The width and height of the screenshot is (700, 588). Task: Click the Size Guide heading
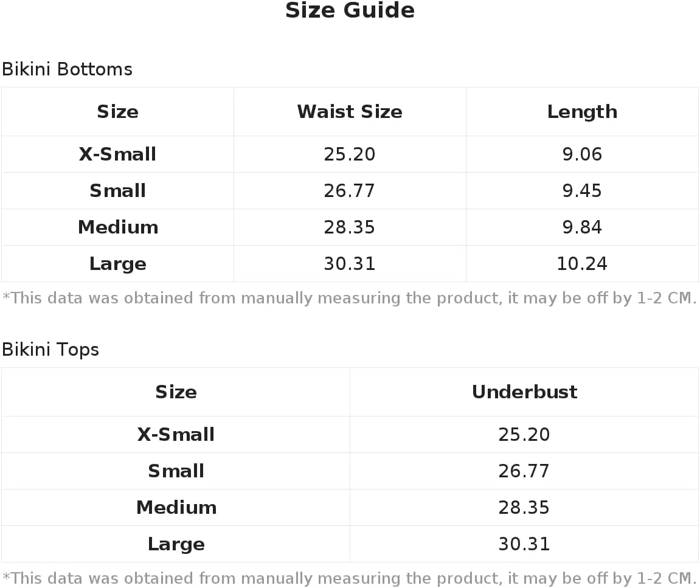350,11
